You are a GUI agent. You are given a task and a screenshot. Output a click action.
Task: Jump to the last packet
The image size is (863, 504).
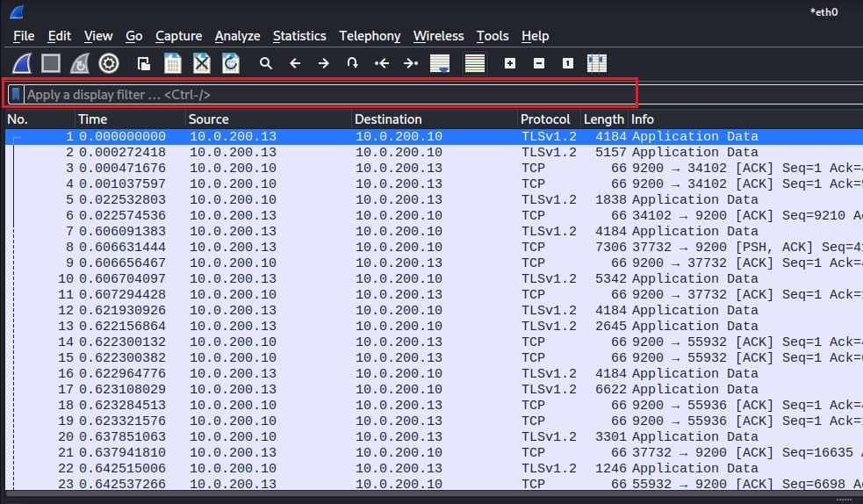point(411,63)
